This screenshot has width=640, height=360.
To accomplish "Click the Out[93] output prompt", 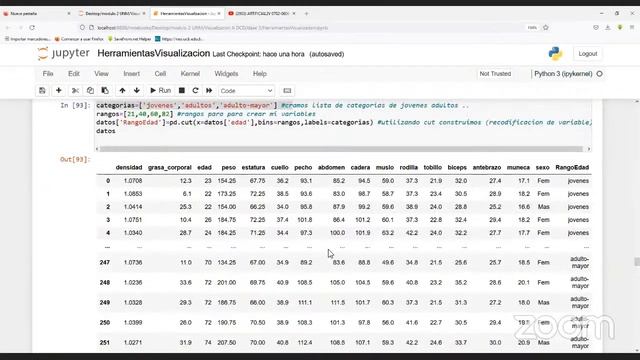I will click(75, 159).
